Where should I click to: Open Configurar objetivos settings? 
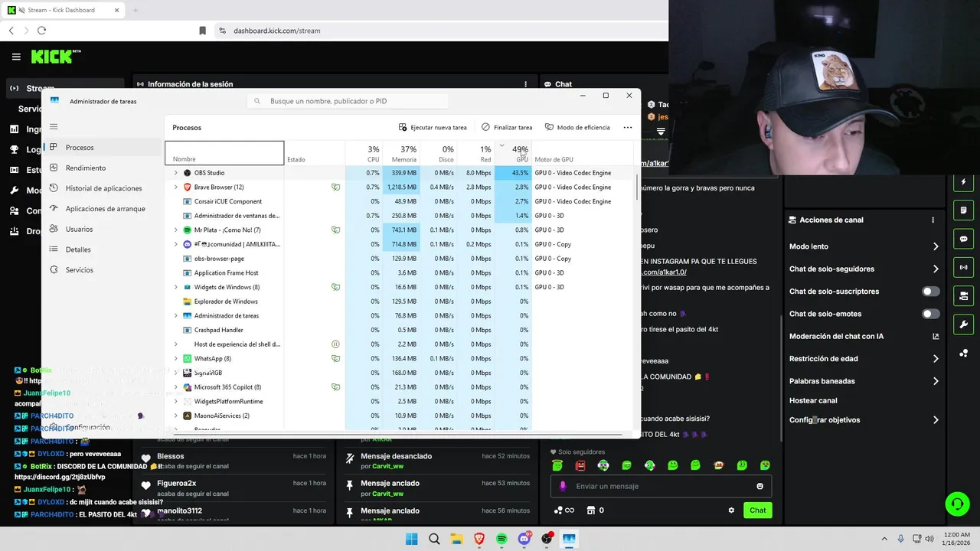point(936,420)
